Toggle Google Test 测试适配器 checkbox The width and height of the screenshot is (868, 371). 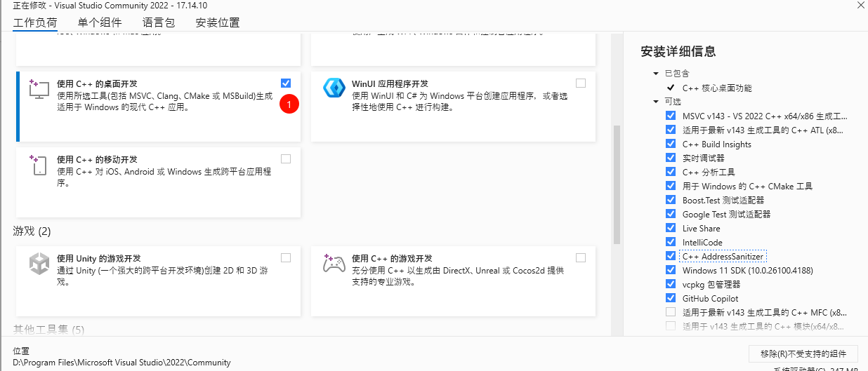click(x=671, y=214)
